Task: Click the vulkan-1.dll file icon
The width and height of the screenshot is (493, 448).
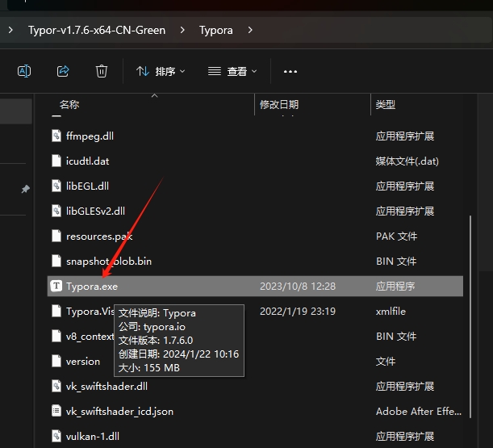Action: point(56,437)
